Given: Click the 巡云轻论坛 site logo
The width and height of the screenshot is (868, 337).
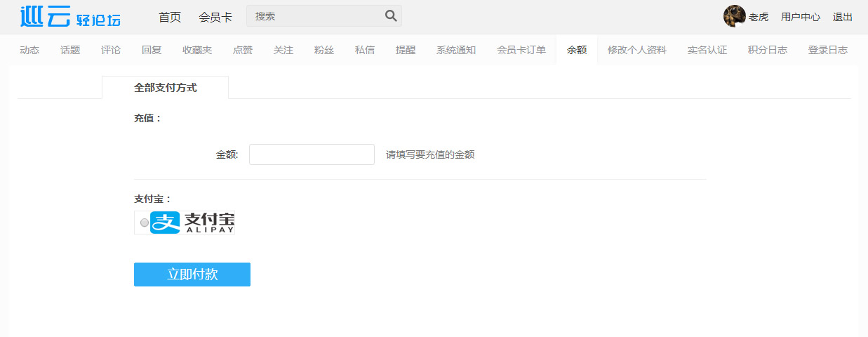Looking at the screenshot, I should (70, 17).
